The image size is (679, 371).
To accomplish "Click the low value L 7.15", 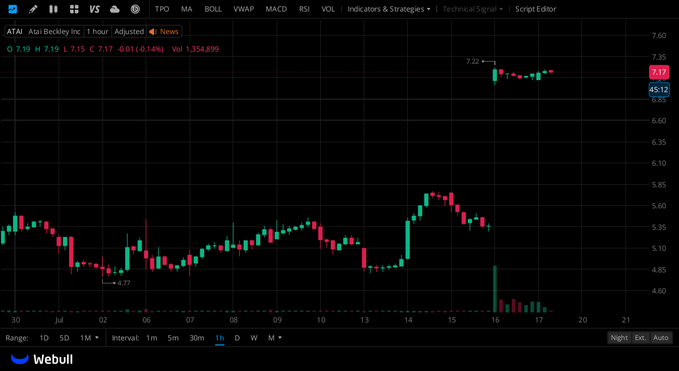I will [74, 49].
